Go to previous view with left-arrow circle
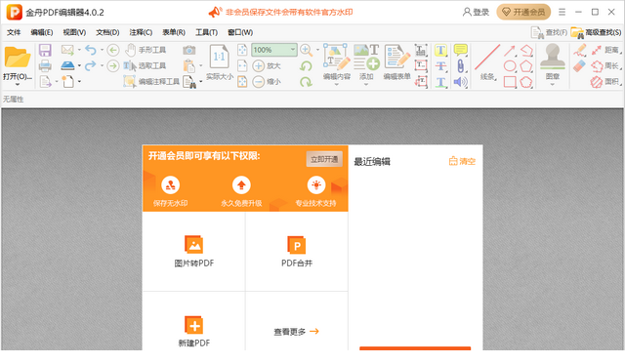The width and height of the screenshot is (625, 364). point(113,50)
